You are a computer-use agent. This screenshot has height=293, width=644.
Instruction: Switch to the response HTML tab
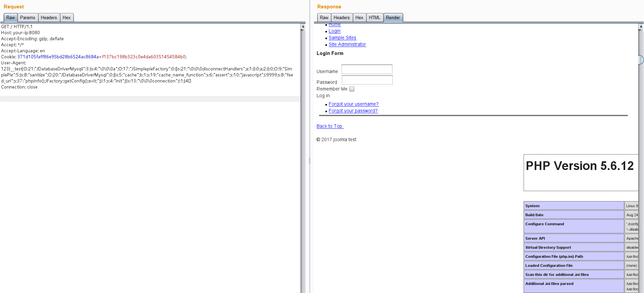pyautogui.click(x=374, y=18)
